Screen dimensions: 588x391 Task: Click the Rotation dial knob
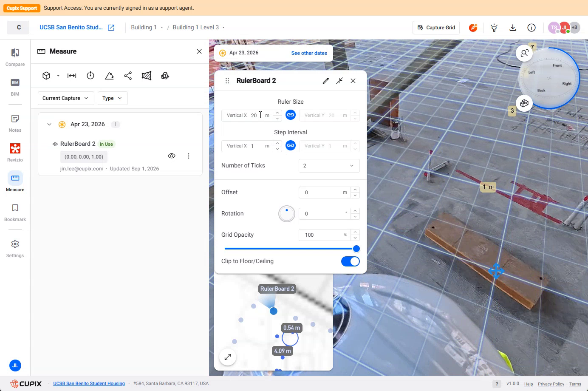pyautogui.click(x=287, y=214)
